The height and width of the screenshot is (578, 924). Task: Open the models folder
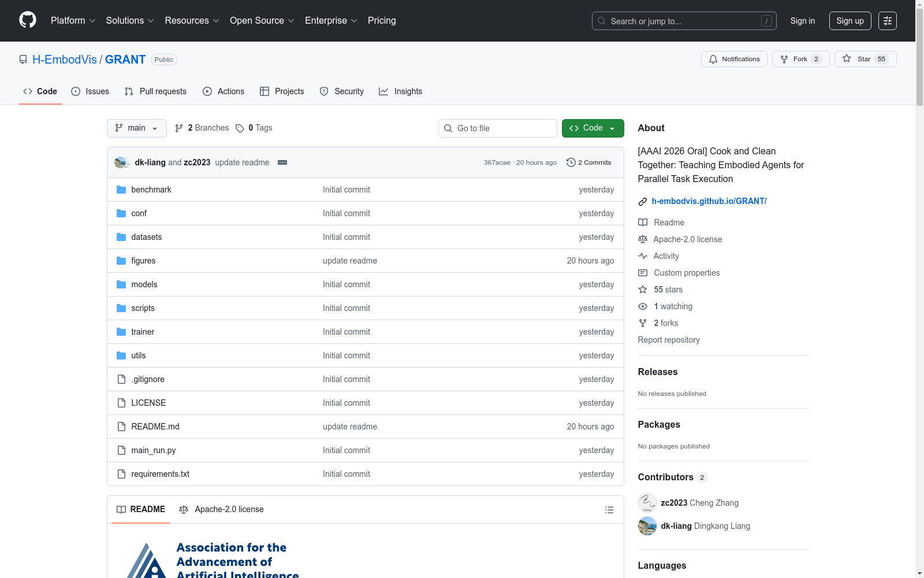coord(144,284)
